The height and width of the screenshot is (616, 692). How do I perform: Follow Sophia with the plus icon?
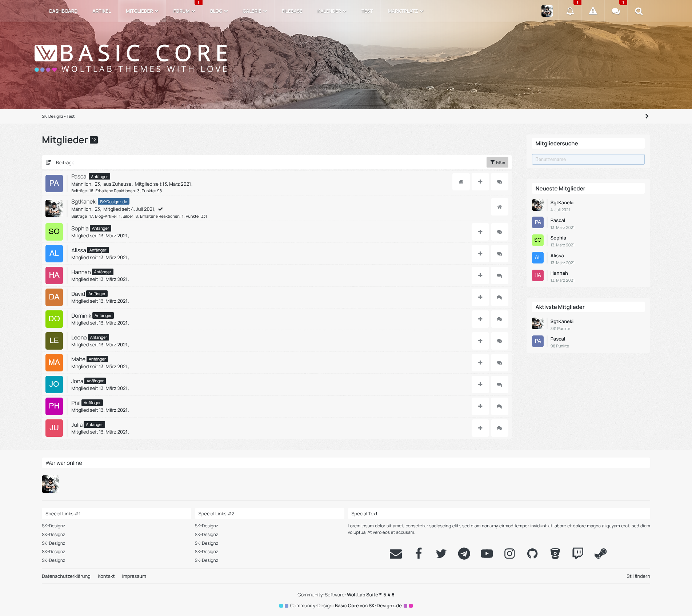click(480, 232)
